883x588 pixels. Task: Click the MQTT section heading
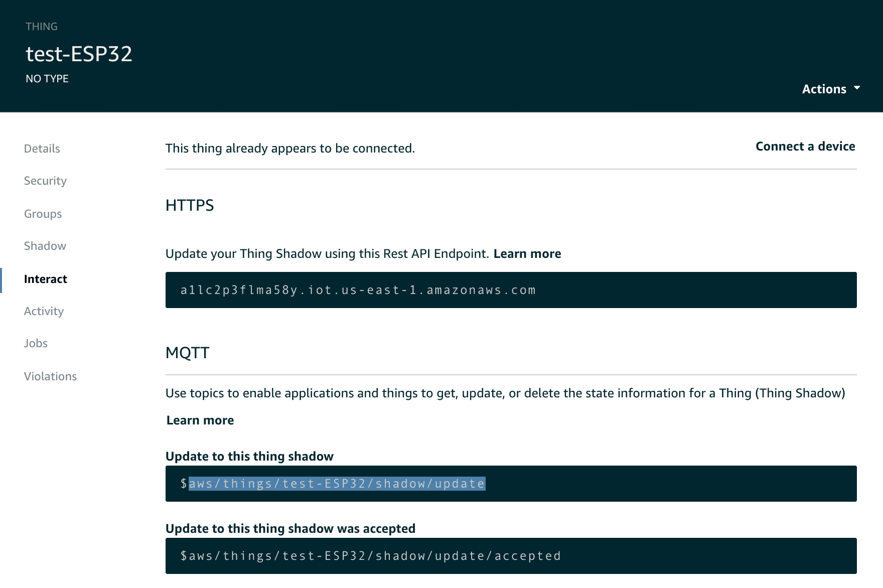coord(187,352)
